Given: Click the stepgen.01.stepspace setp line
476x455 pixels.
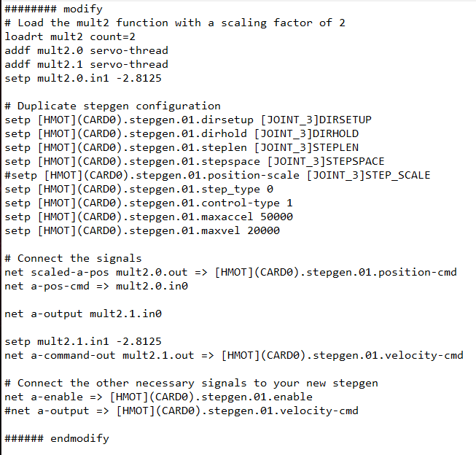Looking at the screenshot, I should tap(195, 161).
